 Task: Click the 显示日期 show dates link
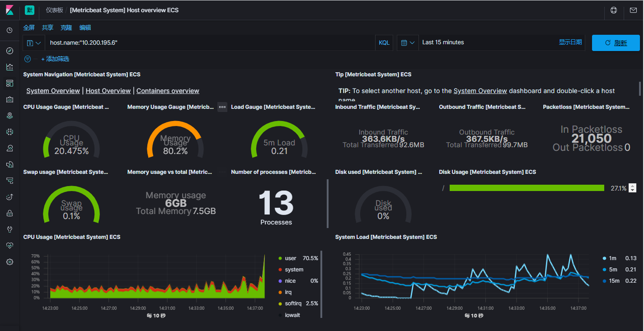tap(570, 42)
